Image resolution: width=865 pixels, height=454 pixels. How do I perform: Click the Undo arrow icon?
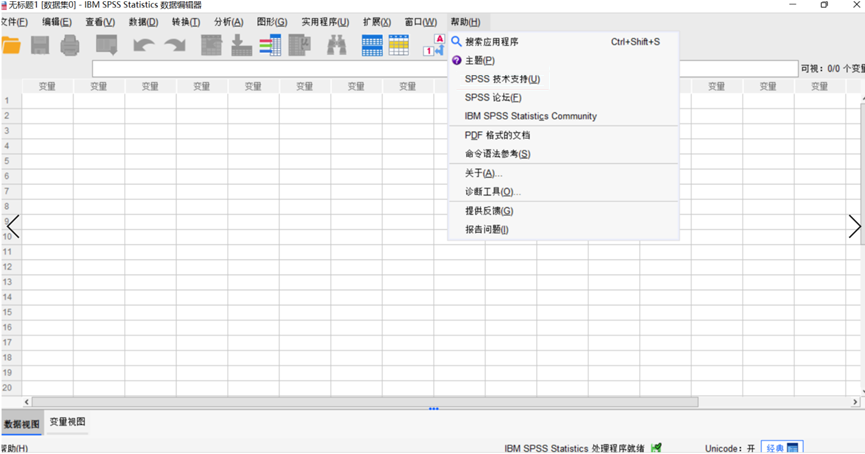click(x=144, y=45)
